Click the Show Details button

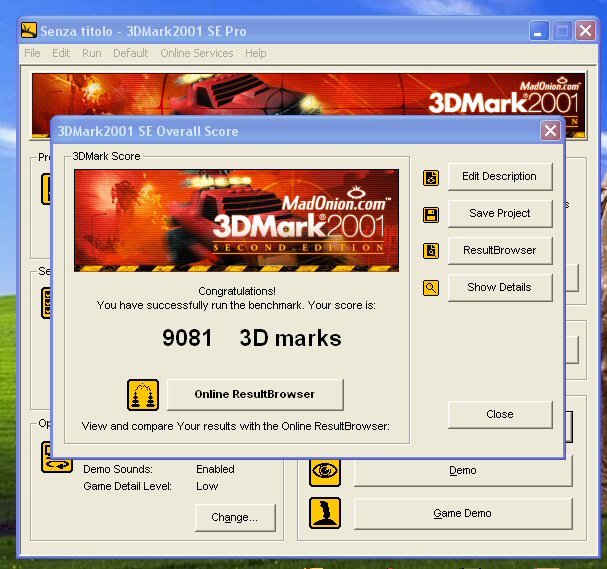click(500, 288)
